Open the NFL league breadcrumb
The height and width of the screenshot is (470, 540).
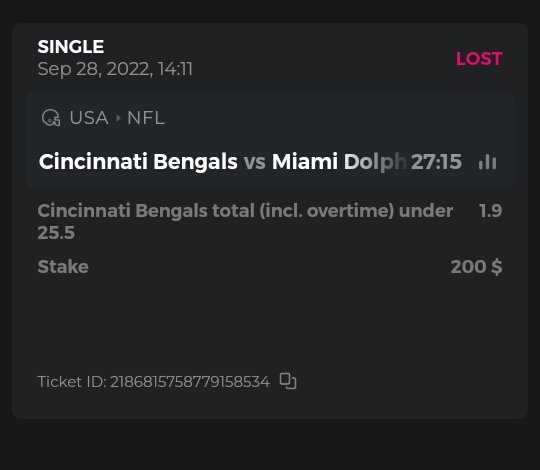146,118
